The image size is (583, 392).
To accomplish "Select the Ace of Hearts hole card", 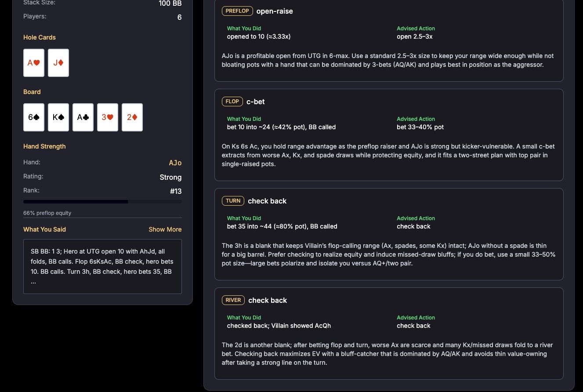I will click(33, 62).
